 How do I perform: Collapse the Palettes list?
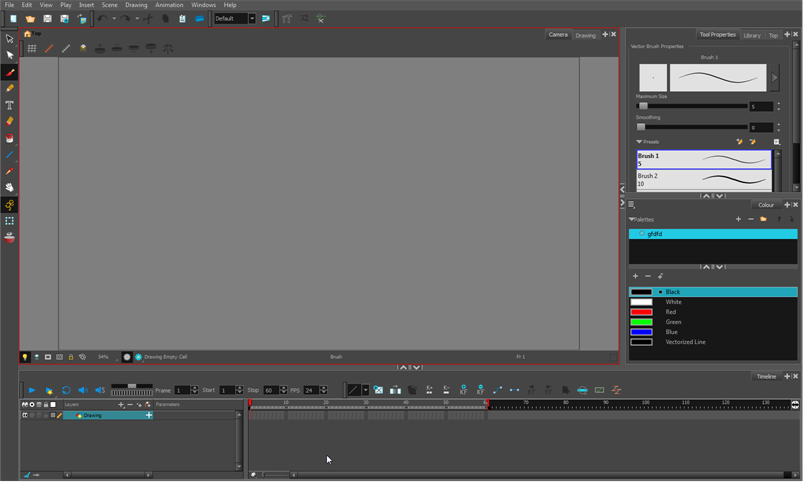632,219
